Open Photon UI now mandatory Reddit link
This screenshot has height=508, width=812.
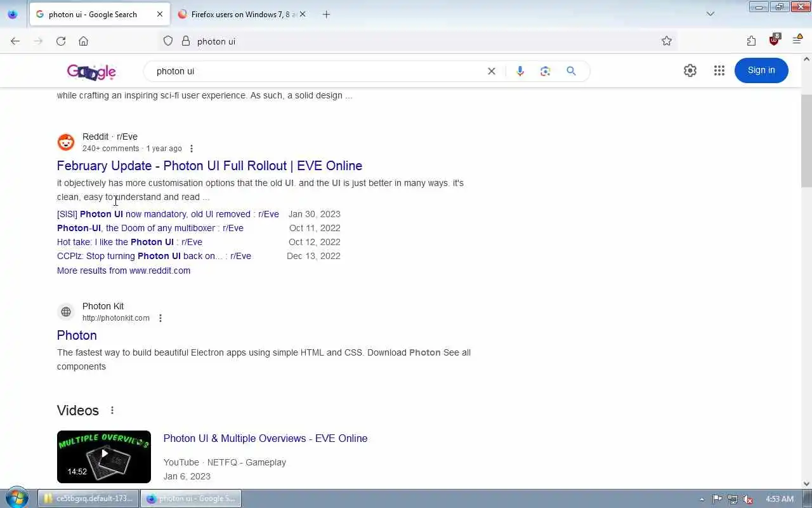point(168,214)
